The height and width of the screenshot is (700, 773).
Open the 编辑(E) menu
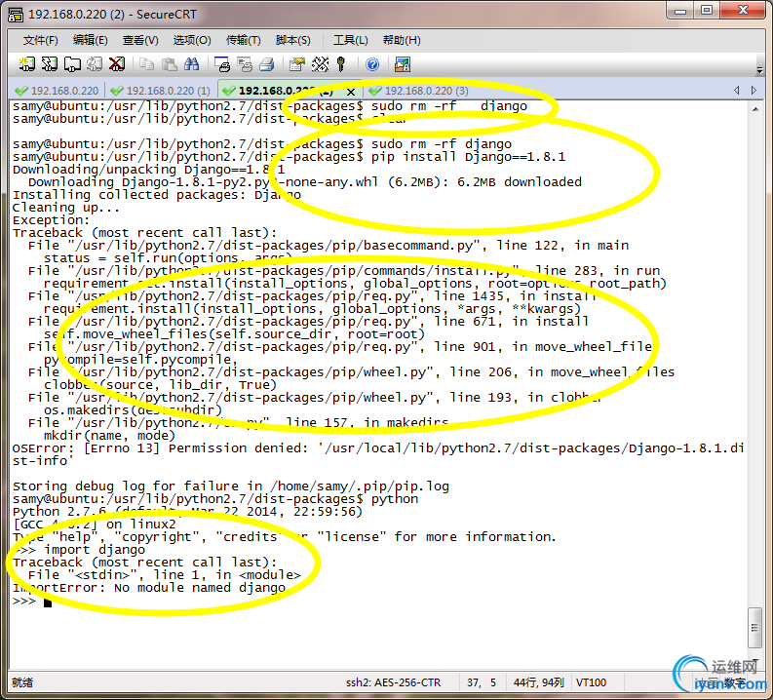pos(91,40)
